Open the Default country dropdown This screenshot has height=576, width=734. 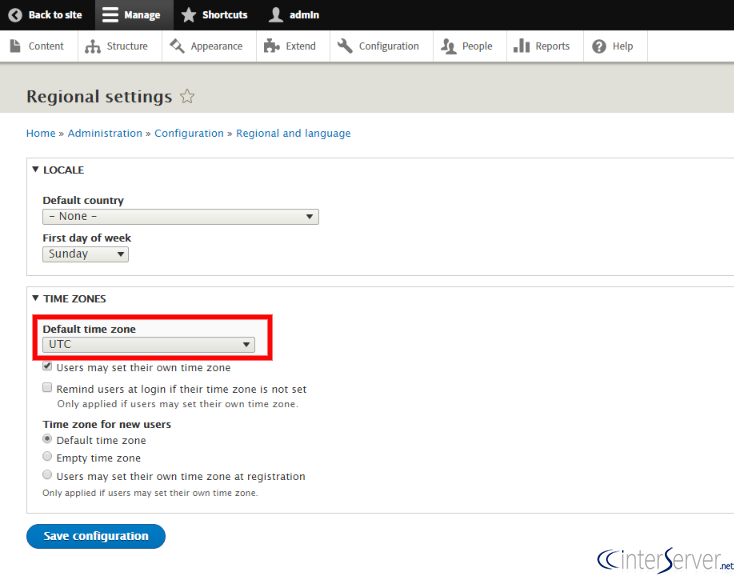coord(181,217)
